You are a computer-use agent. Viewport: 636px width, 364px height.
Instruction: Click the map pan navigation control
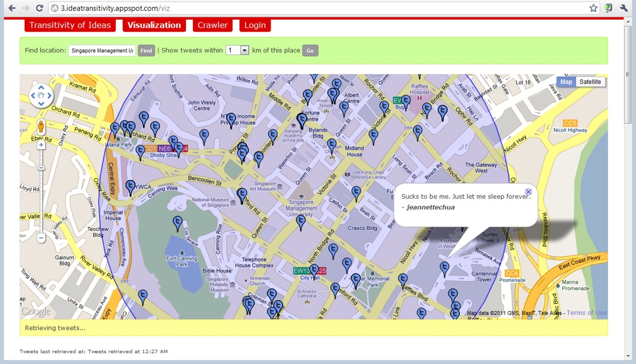[x=41, y=96]
